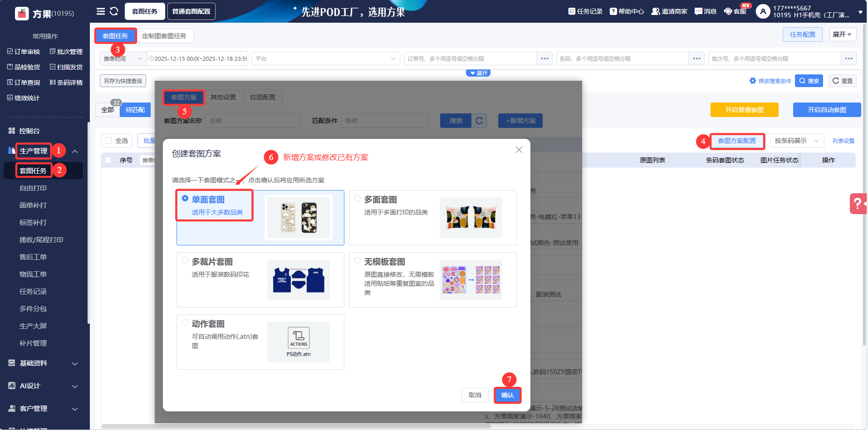
Task: Click the blue 展开 filter expander
Action: tap(478, 73)
